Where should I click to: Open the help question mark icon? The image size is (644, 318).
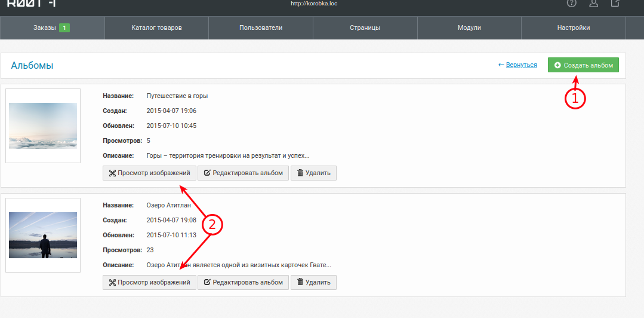pos(572,4)
